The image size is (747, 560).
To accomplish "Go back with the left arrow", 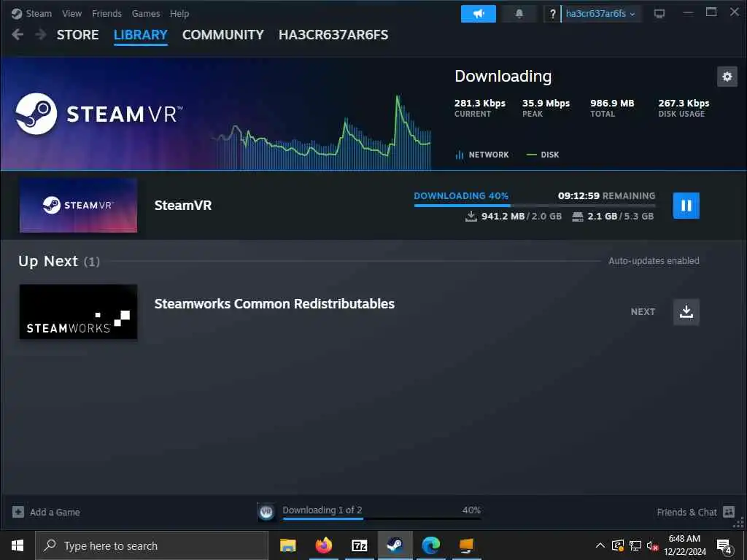I will (x=18, y=34).
